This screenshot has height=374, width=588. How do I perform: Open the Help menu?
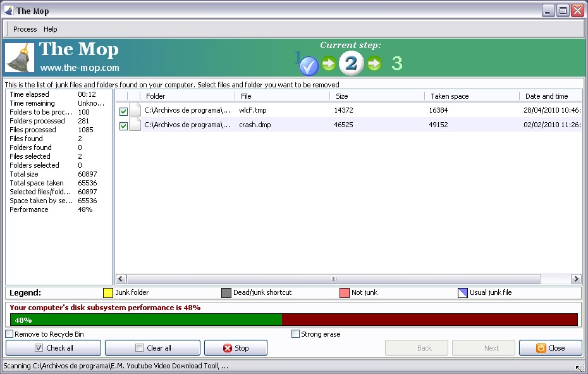point(50,29)
